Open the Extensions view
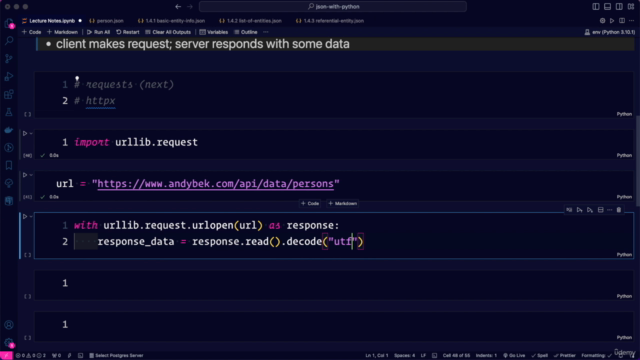The height and width of the screenshot is (360, 640). click(x=9, y=94)
